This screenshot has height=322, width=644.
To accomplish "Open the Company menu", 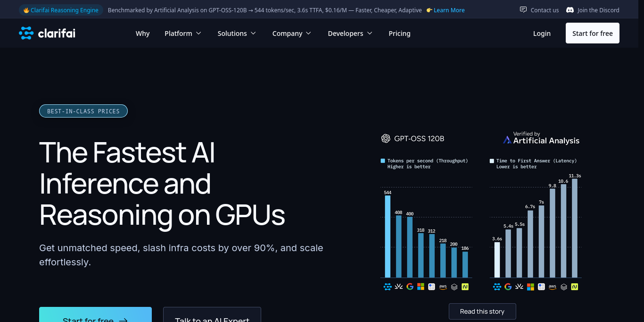I will tap(291, 33).
